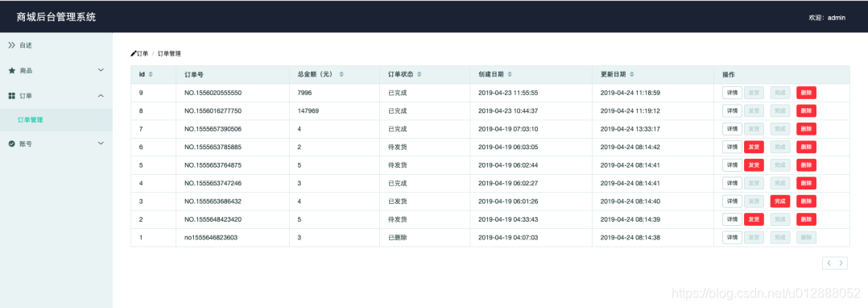Click the date 2019-04-24 11:19:12

point(630,110)
